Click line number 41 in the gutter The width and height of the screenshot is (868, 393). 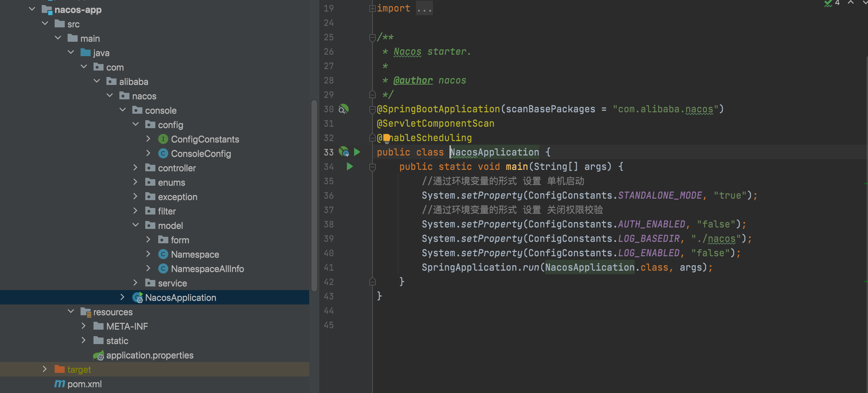click(329, 267)
